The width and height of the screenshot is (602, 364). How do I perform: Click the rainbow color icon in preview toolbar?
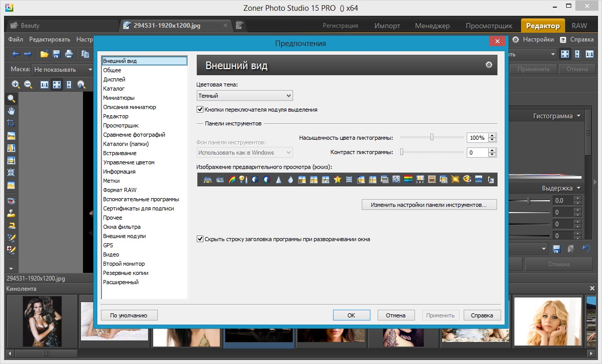tap(232, 179)
